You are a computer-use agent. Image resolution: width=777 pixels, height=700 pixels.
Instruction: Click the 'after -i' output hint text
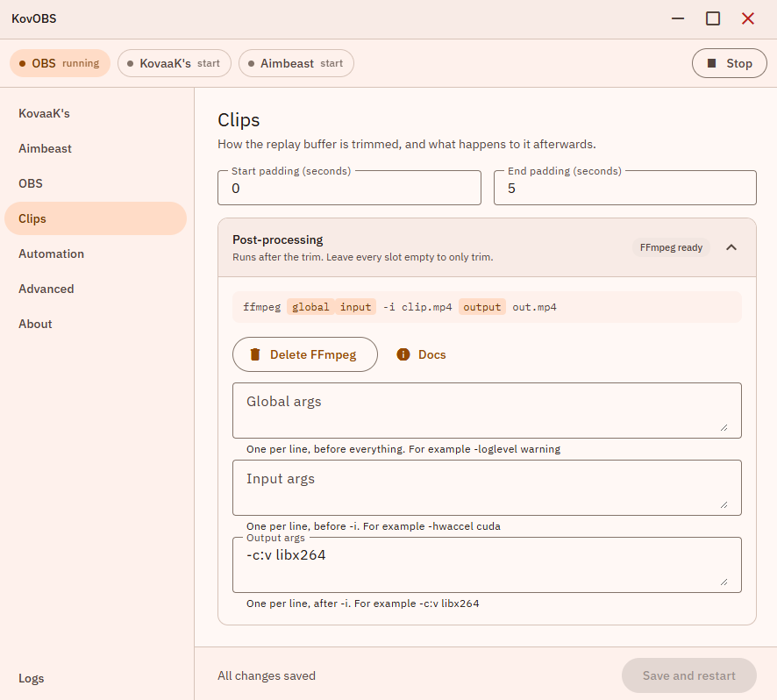pyautogui.click(x=363, y=604)
